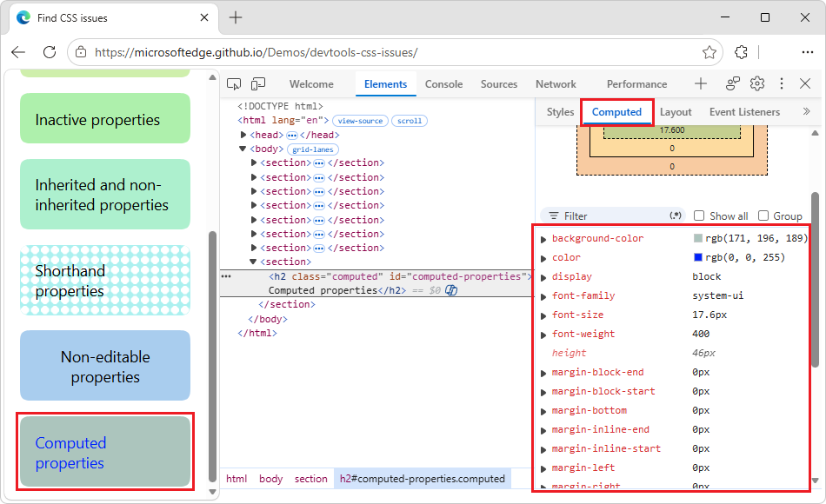Image resolution: width=826 pixels, height=504 pixels.
Task: Expand margin-block-end computed property
Action: [x=543, y=373]
